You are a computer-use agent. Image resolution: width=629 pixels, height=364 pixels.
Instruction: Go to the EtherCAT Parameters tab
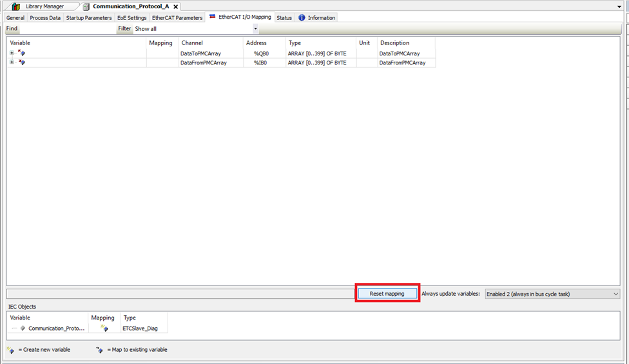(177, 18)
